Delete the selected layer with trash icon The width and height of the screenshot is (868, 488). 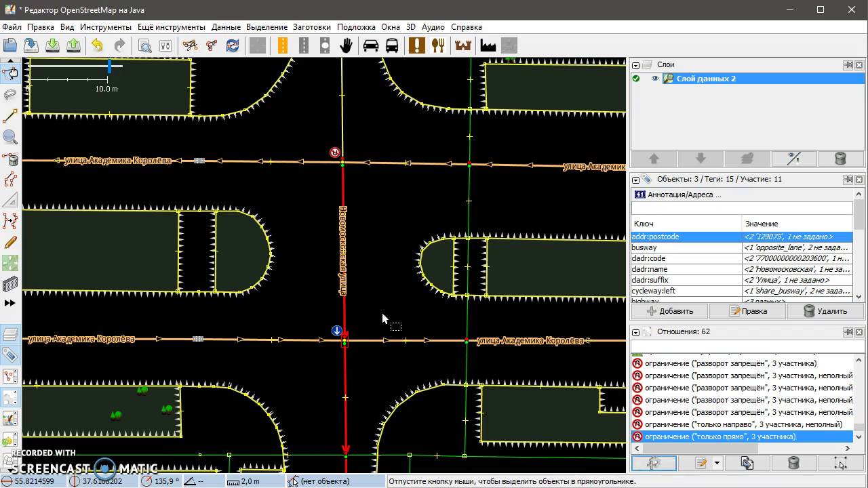(x=840, y=159)
